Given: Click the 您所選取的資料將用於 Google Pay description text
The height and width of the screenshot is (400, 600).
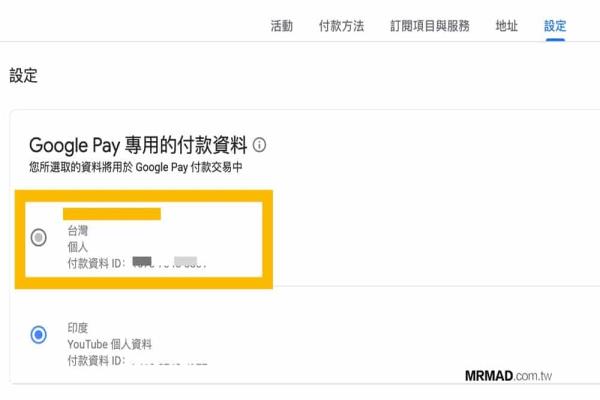Looking at the screenshot, I should tap(136, 167).
